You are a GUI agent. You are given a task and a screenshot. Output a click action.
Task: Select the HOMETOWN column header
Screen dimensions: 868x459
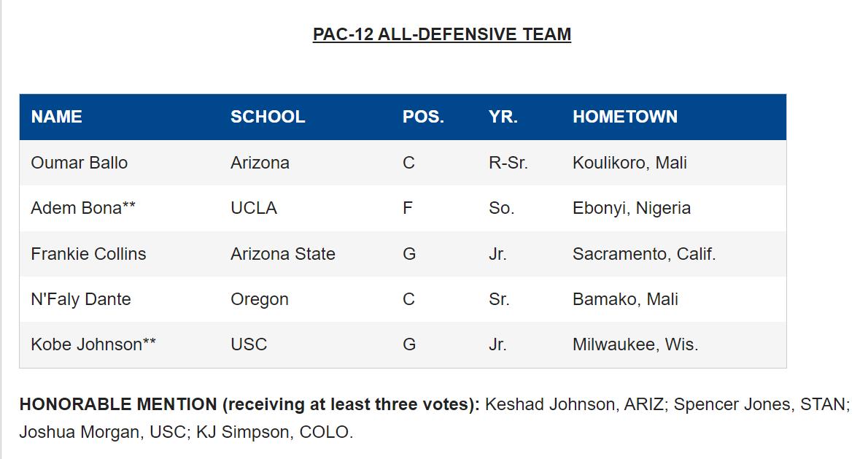(x=625, y=117)
